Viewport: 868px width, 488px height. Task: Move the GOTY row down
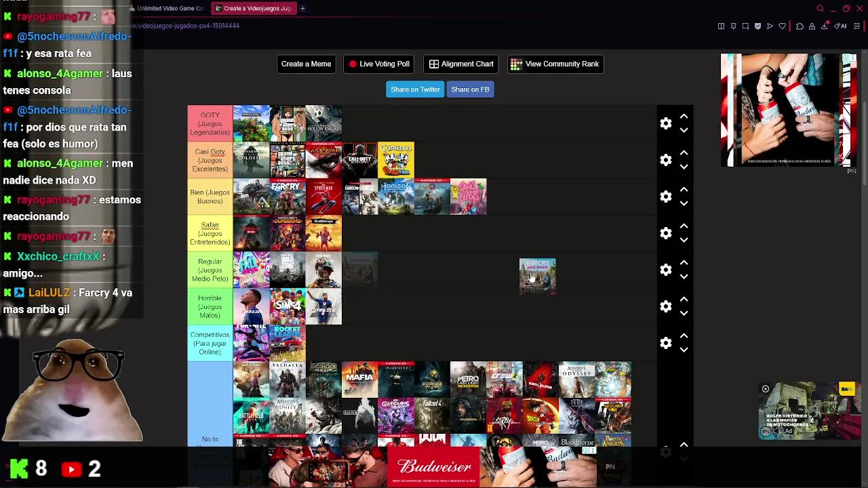[x=684, y=130]
